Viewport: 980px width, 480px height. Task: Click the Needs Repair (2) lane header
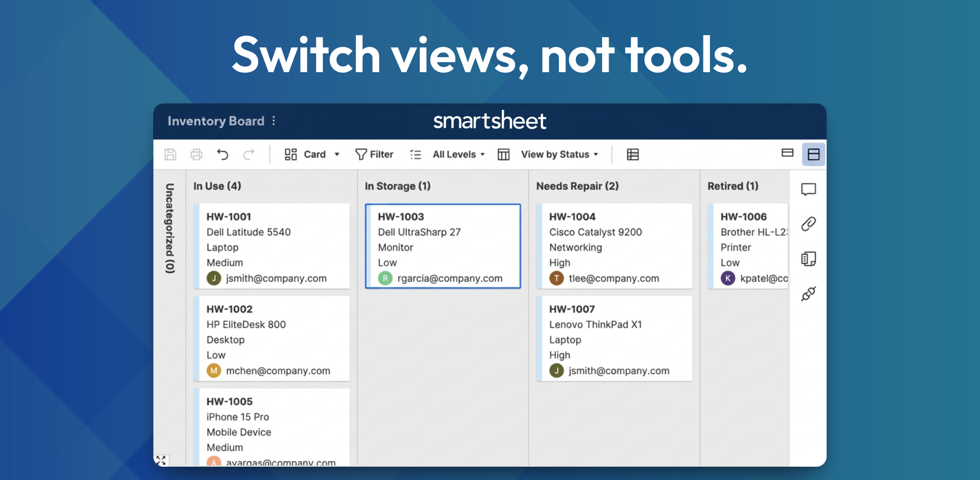(x=578, y=186)
